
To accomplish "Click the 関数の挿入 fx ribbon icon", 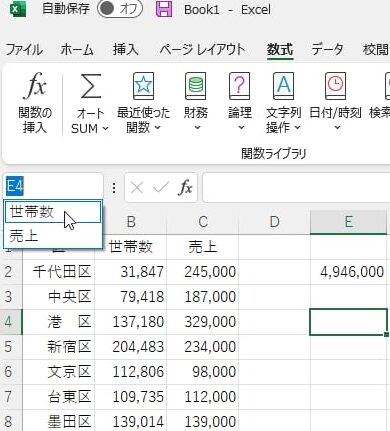I will pyautogui.click(x=35, y=86).
